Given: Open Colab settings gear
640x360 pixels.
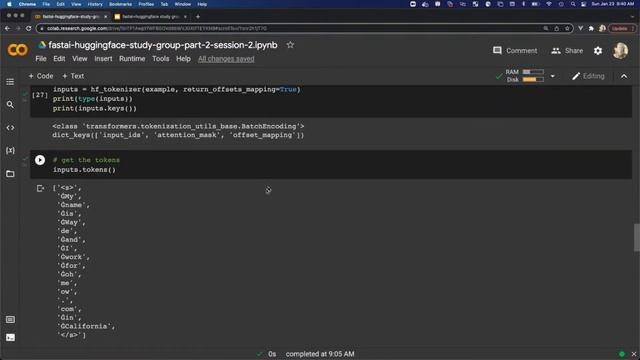Looking at the screenshot, I should tap(598, 51).
